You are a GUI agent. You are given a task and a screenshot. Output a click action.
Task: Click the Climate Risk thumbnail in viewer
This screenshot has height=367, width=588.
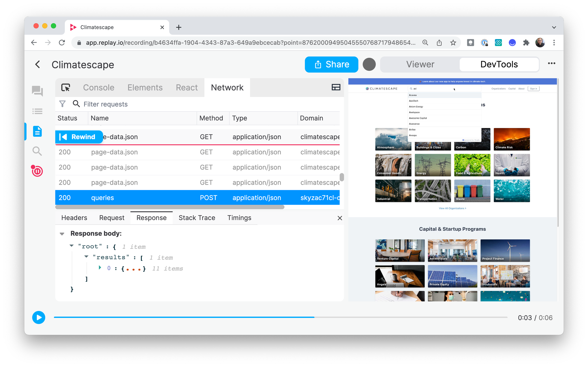click(512, 139)
